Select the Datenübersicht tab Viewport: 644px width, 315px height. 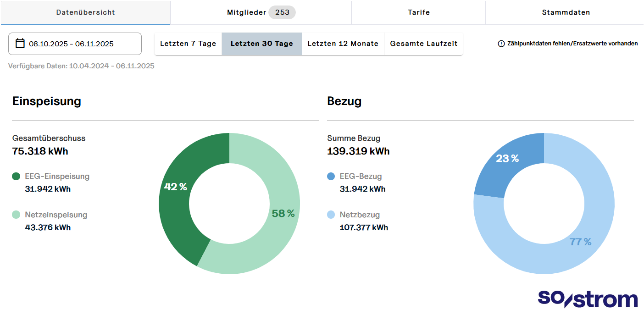click(x=85, y=12)
